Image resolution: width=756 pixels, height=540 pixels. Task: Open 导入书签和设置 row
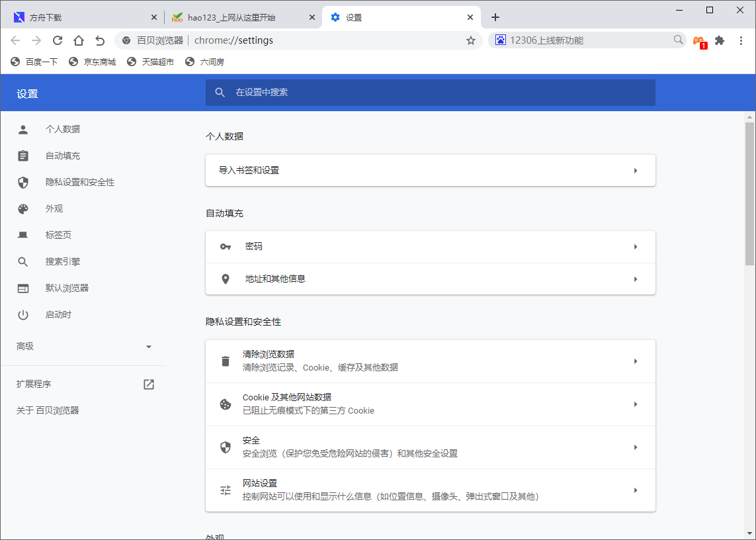[x=430, y=170]
